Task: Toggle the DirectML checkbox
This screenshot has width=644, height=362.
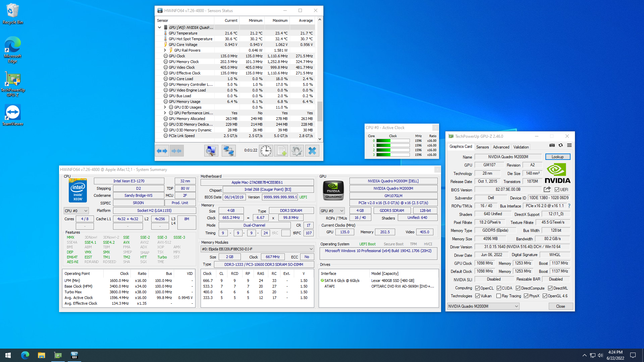Action: pyautogui.click(x=550, y=288)
